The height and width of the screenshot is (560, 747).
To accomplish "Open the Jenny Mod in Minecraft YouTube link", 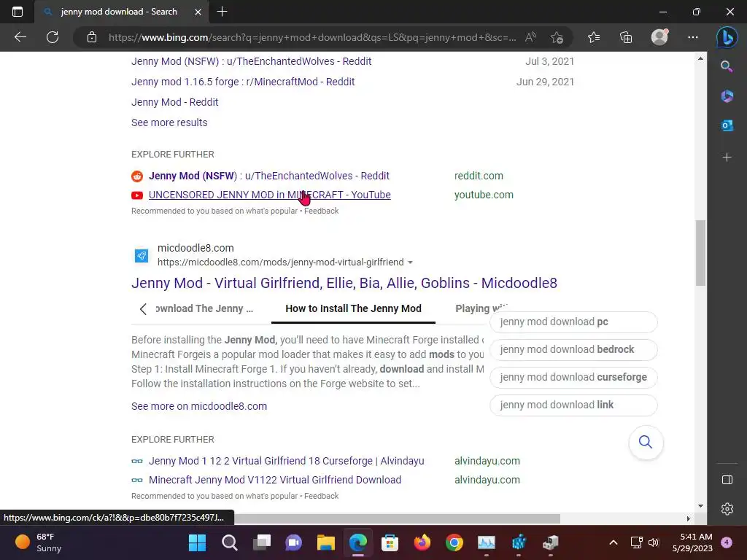I will click(x=270, y=195).
